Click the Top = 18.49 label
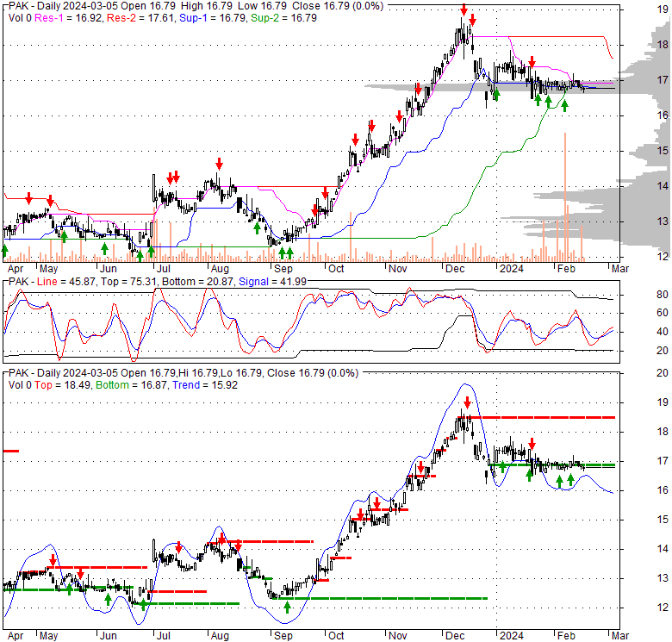The image size is (672, 642). coord(62,385)
